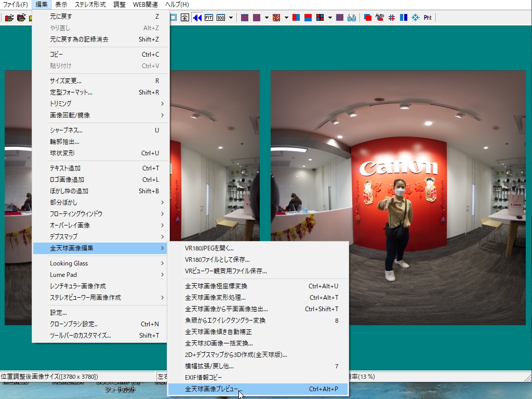Expand the Lume Pad submenu
This screenshot has height=399, width=532.
click(x=101, y=275)
